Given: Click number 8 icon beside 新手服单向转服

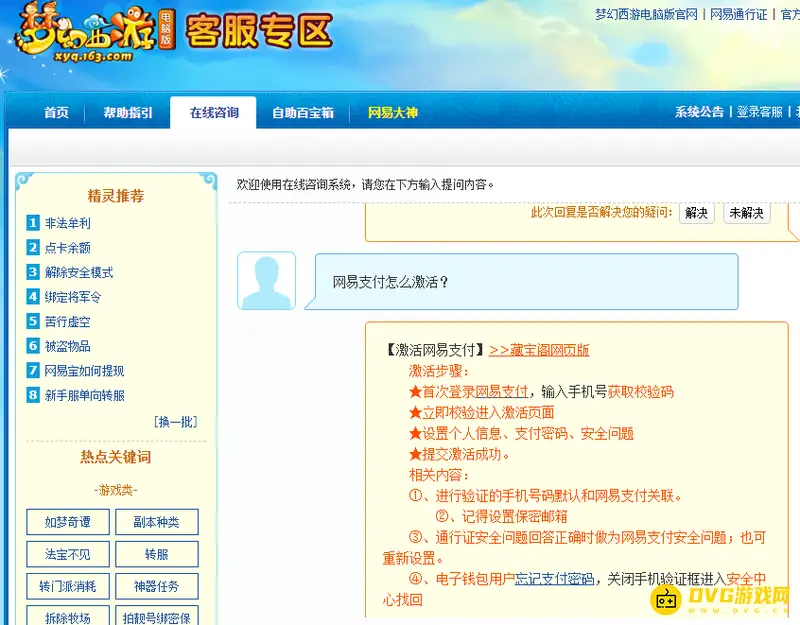Looking at the screenshot, I should coord(33,394).
